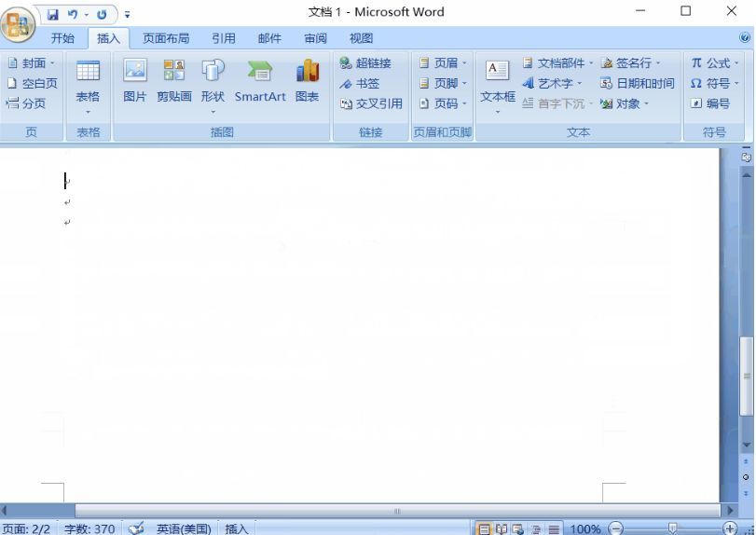Open the 审阅 tab

click(315, 38)
